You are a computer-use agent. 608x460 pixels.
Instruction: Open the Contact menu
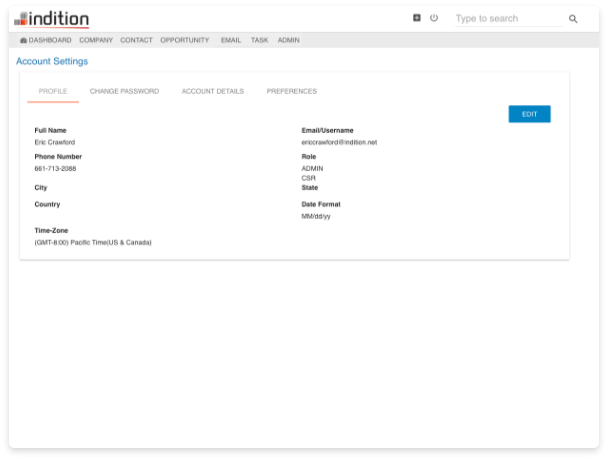136,41
